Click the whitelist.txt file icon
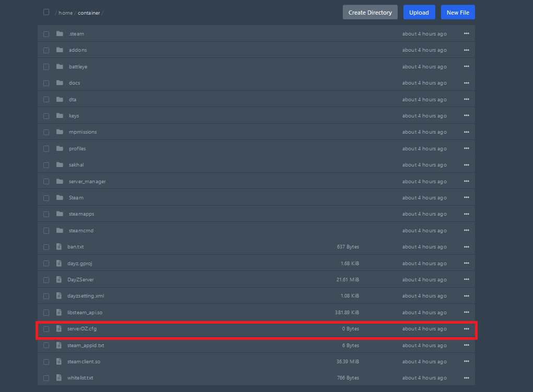Viewport: 533px width, 392px height. tap(59, 378)
